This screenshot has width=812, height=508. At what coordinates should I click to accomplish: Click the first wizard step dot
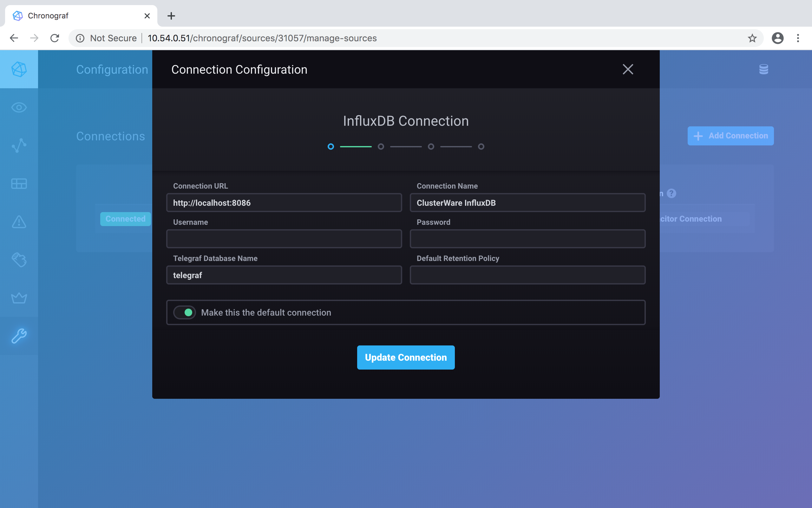[x=331, y=146]
